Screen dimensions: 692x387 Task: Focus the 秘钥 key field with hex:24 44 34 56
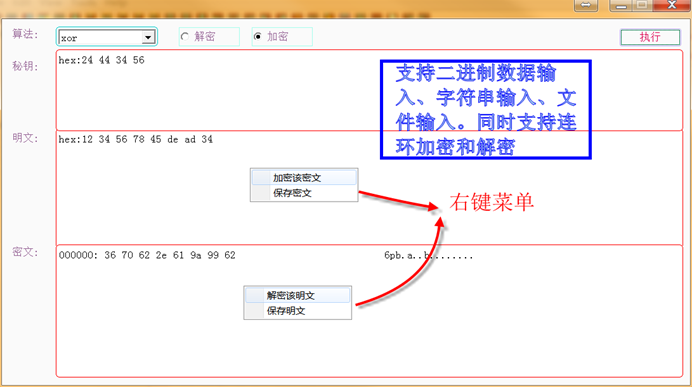369,90
